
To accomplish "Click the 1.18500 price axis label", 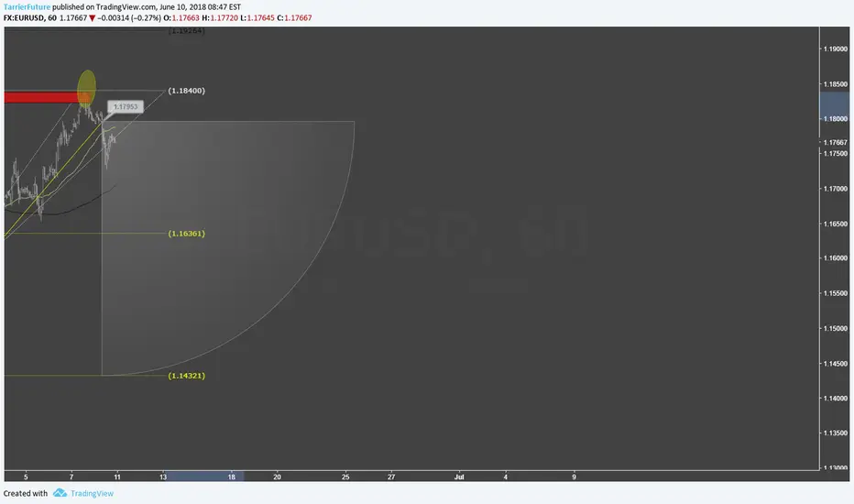I will pos(836,84).
